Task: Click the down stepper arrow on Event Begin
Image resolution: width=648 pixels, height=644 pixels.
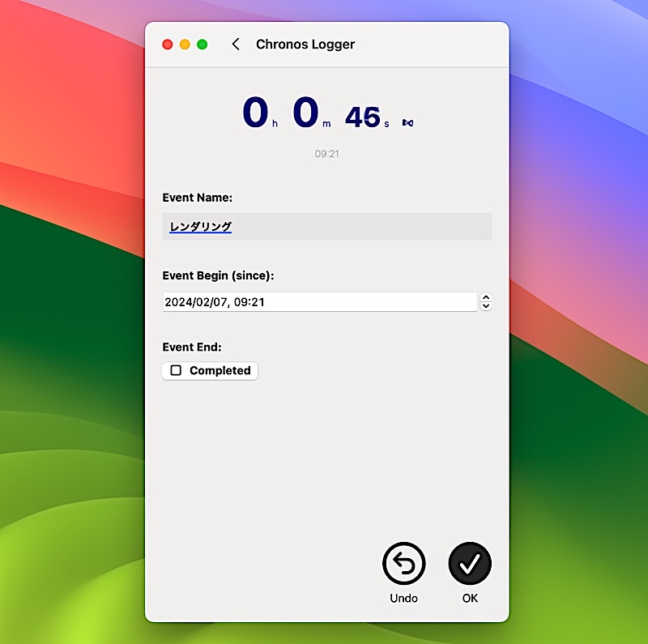Action: coord(485,305)
